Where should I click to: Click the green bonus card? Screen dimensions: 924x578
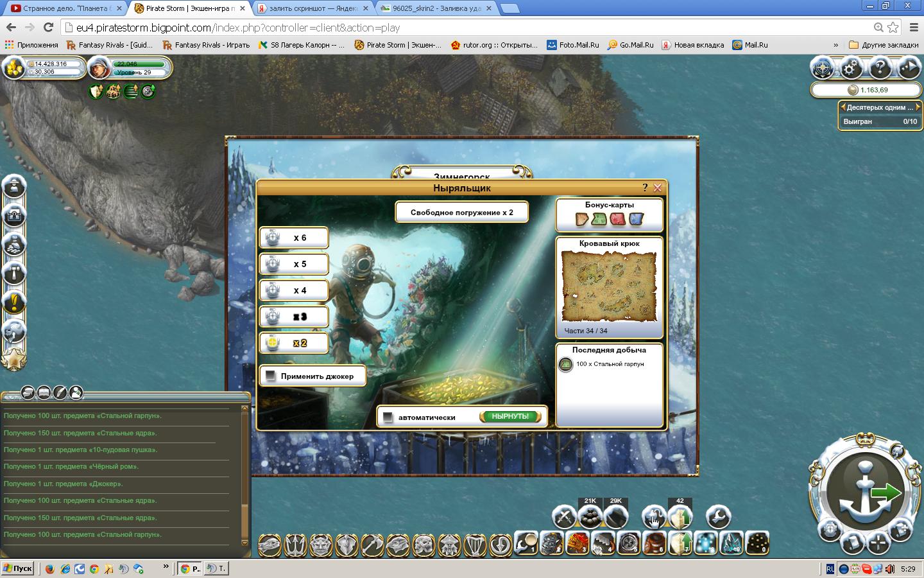(x=599, y=220)
